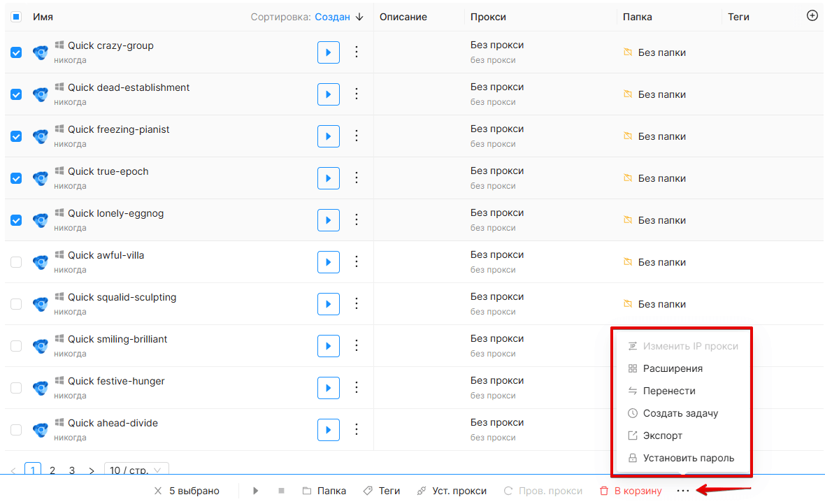Image resolution: width=825 pixels, height=504 pixels.
Task: Open Теги for selected profiles
Action: coord(382,491)
